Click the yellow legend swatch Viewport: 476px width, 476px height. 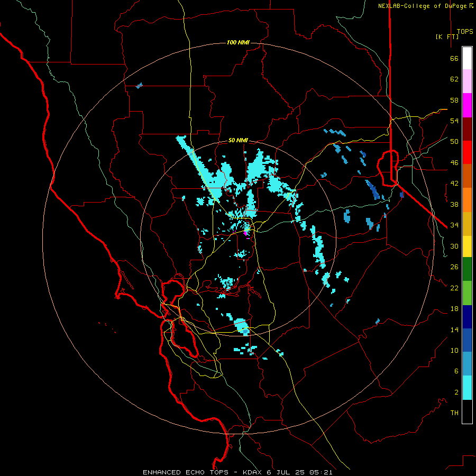coord(467,246)
